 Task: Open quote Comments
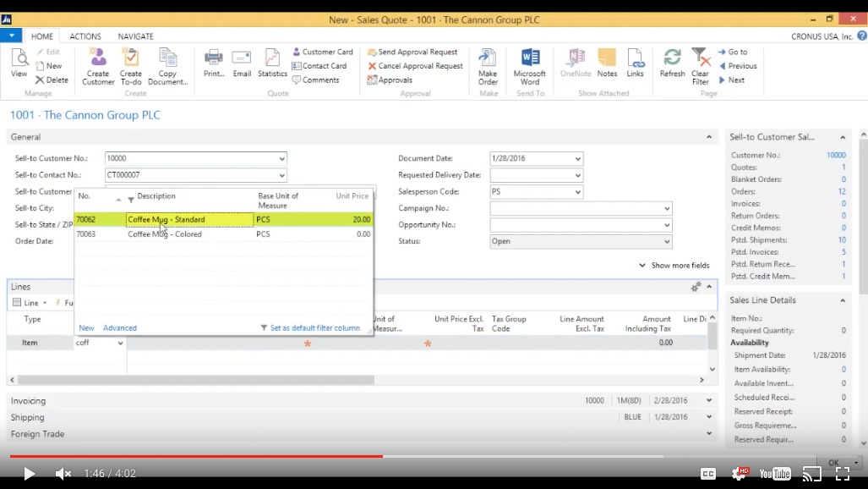[315, 80]
